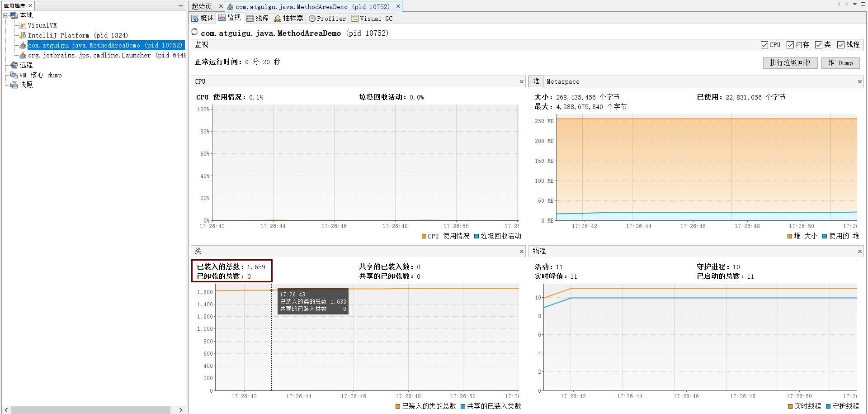Click the 守护进程: 10 value
Viewport: 868px width, 414px height.
(718, 267)
